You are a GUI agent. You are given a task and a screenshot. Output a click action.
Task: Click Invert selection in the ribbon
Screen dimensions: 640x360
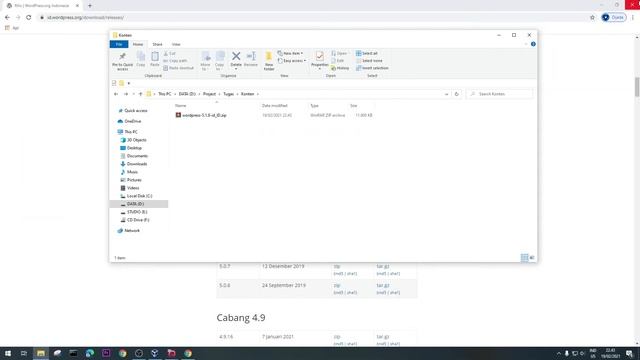pos(372,68)
